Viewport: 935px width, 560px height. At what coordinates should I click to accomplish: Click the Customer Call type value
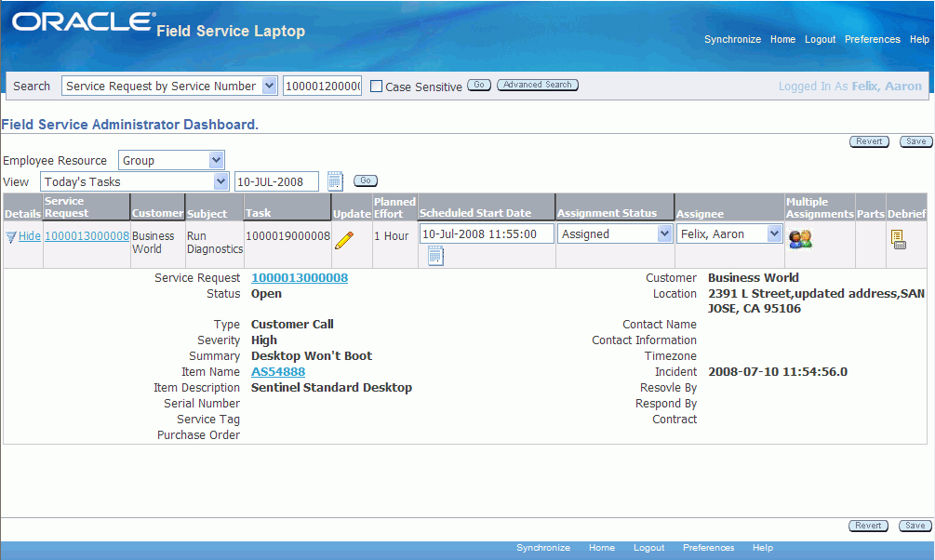292,325
